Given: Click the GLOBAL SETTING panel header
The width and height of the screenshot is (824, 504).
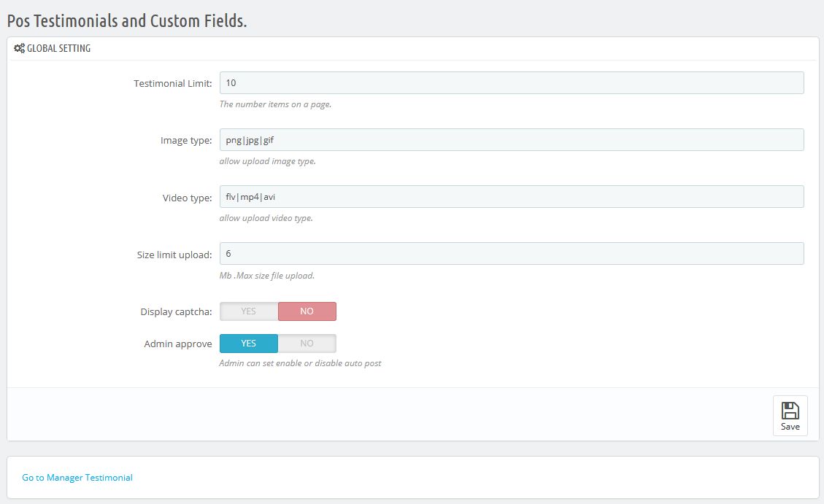Looking at the screenshot, I should click(x=58, y=47).
